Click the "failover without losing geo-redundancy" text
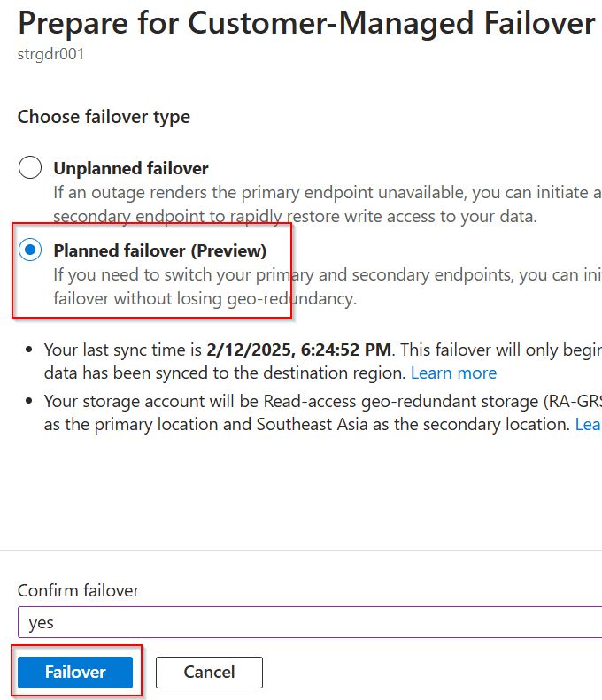 coord(205,298)
